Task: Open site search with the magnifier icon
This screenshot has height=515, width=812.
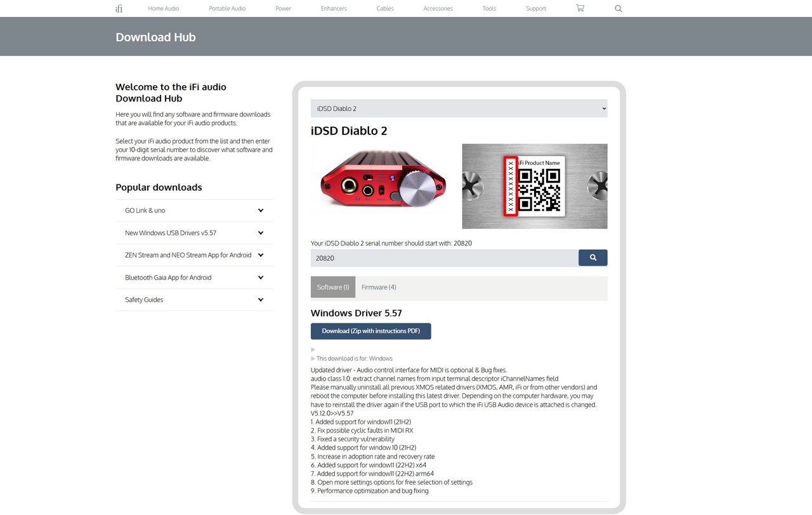Action: pyautogui.click(x=619, y=8)
